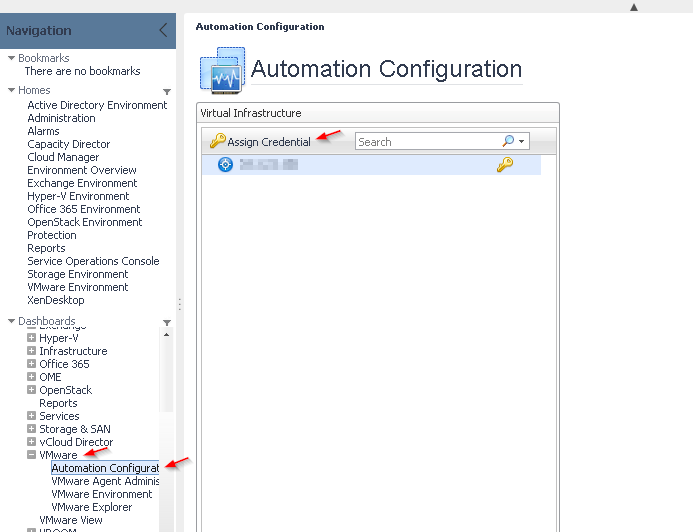This screenshot has width=693, height=532.
Task: Click the Dashboards tree scroll-up arrow
Action: (166, 334)
